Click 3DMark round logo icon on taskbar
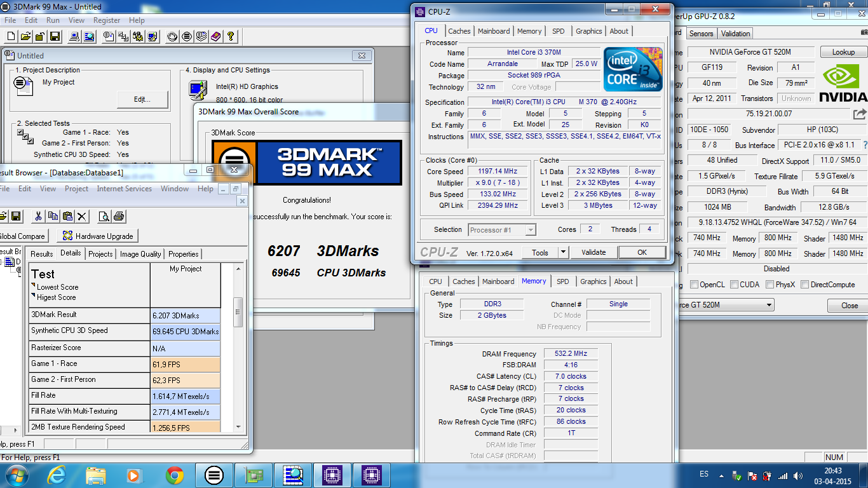Screen dimensions: 868x488 click(214, 475)
